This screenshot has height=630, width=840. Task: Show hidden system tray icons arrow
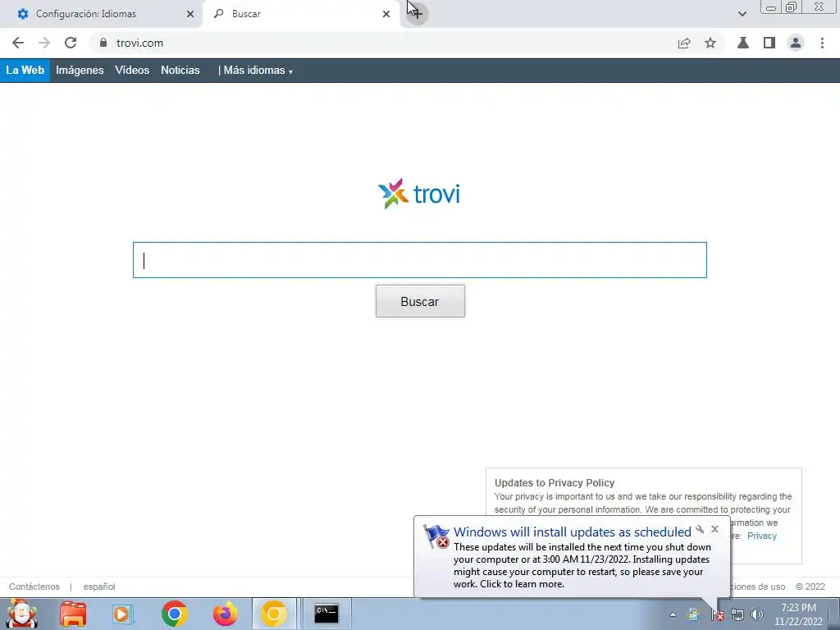[673, 615]
